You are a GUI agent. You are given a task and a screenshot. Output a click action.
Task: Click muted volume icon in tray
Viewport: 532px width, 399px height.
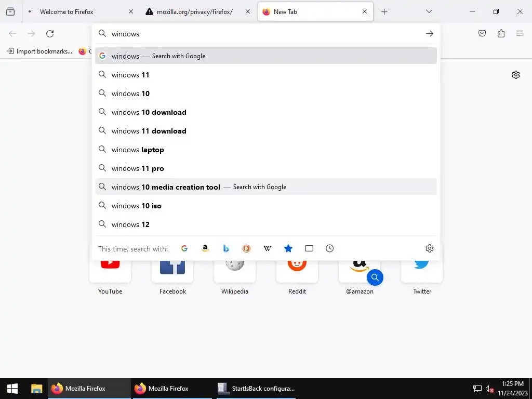pos(489,389)
